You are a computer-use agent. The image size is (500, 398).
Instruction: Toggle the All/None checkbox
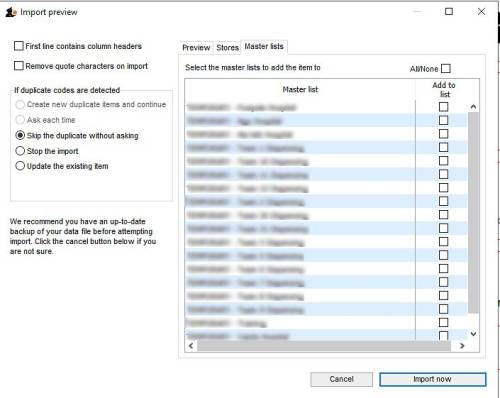(446, 69)
